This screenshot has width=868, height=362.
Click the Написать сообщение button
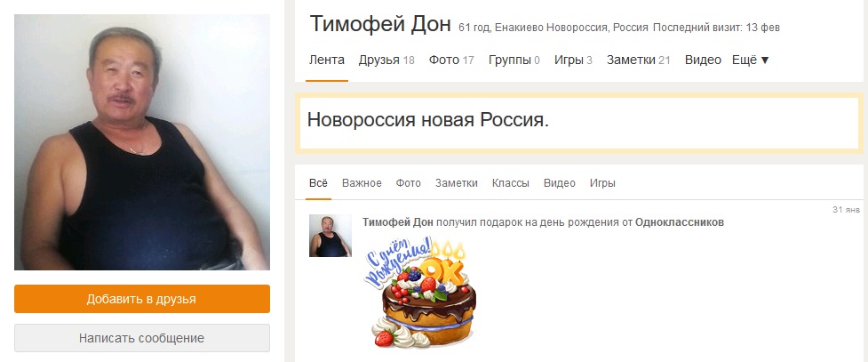pos(142,338)
